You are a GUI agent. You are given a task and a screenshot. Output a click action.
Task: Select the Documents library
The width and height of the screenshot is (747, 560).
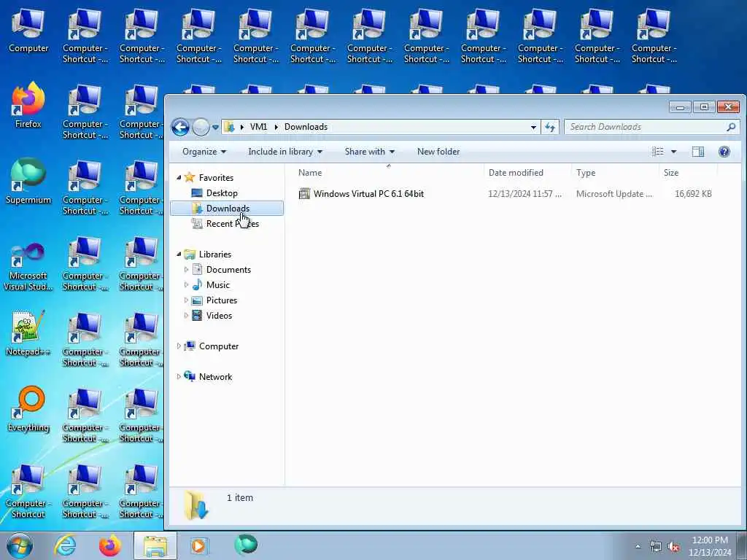228,270
